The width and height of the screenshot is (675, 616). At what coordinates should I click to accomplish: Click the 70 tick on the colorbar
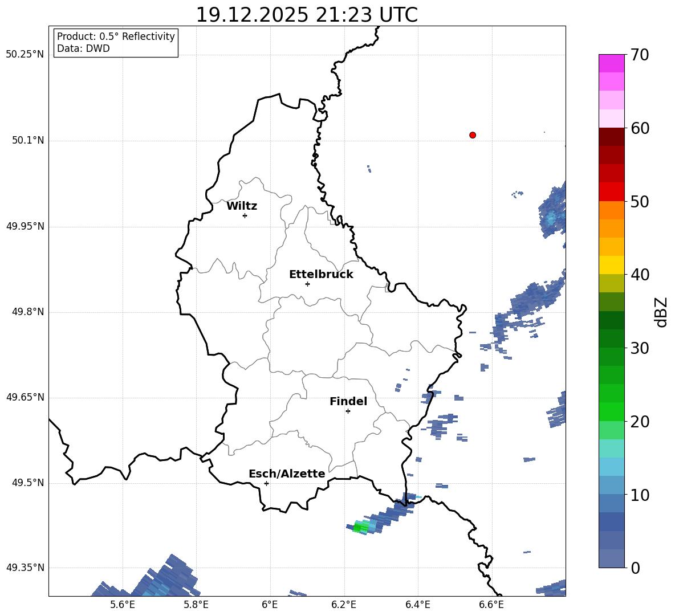640,55
